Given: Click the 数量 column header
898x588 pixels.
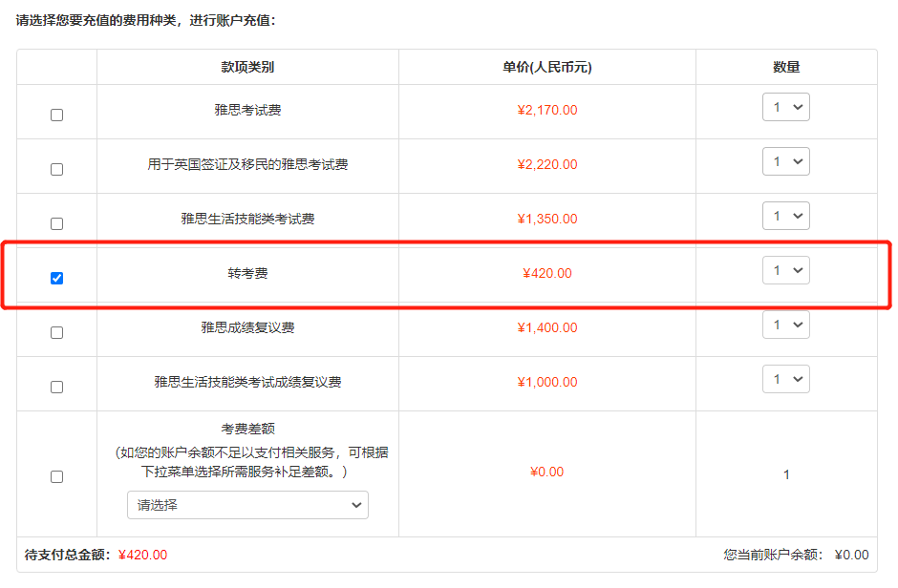Looking at the screenshot, I should pyautogui.click(x=785, y=66).
